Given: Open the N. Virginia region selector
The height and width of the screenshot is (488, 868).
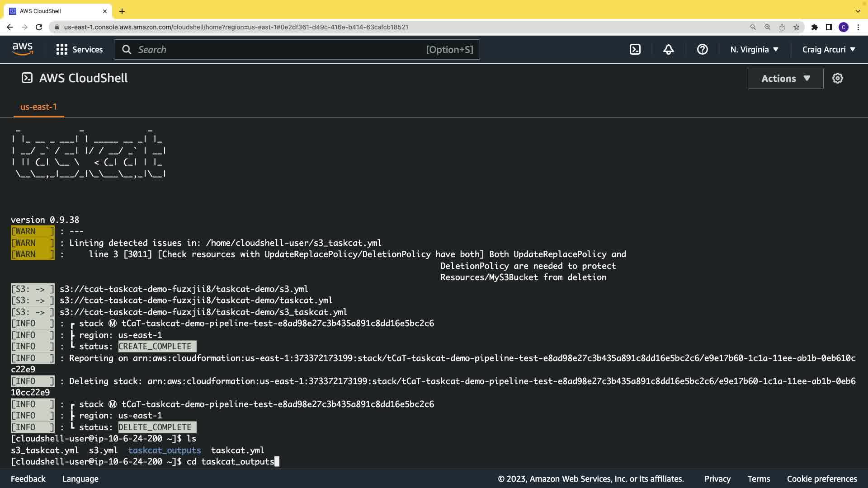Looking at the screenshot, I should tap(754, 50).
